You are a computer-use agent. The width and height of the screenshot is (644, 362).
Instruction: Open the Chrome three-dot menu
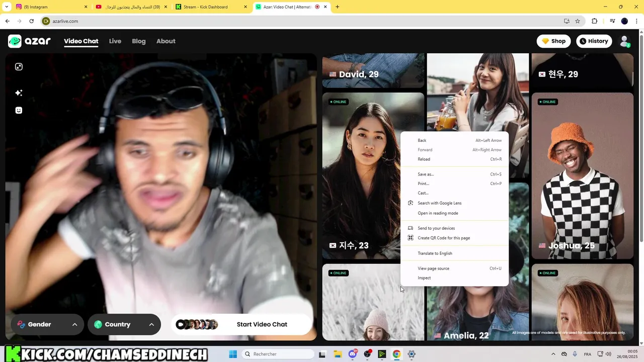[x=636, y=21]
